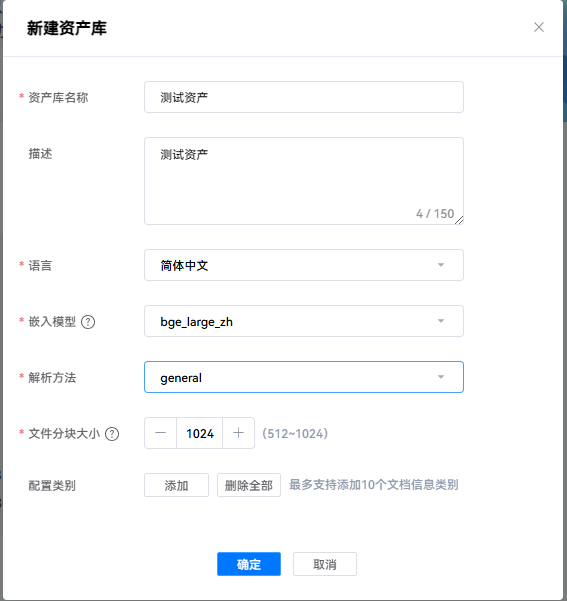Viewport: 567px width, 601px height.
Task: Click the resize grip of the 描述 textarea
Action: coord(459,220)
